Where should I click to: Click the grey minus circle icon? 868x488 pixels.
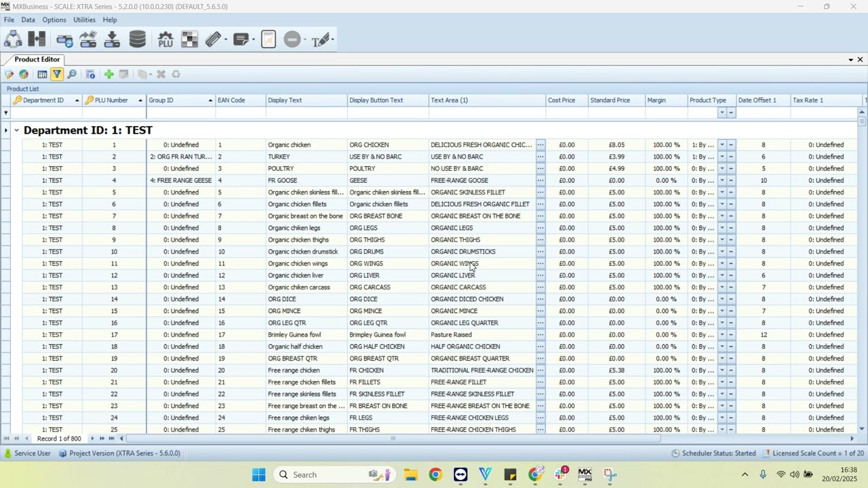tap(292, 39)
